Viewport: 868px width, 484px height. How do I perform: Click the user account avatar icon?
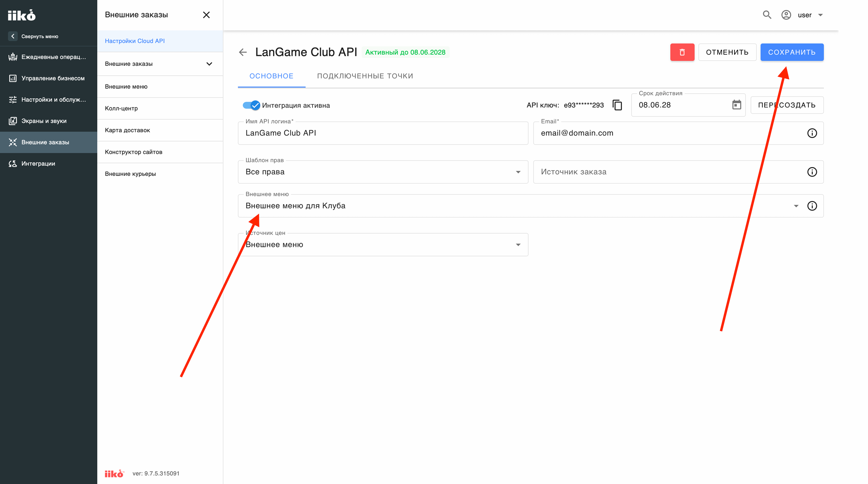coord(786,15)
